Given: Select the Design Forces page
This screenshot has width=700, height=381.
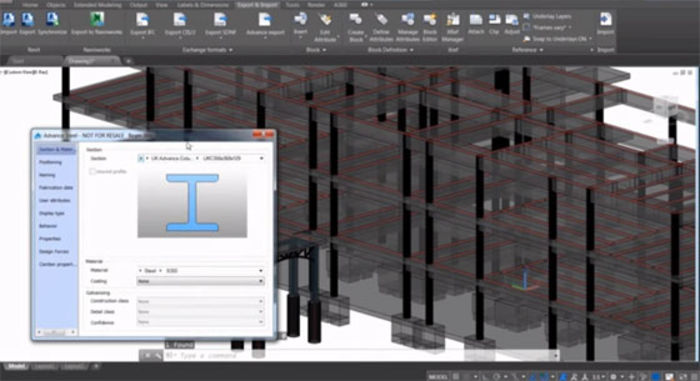Looking at the screenshot, I should click(x=54, y=251).
